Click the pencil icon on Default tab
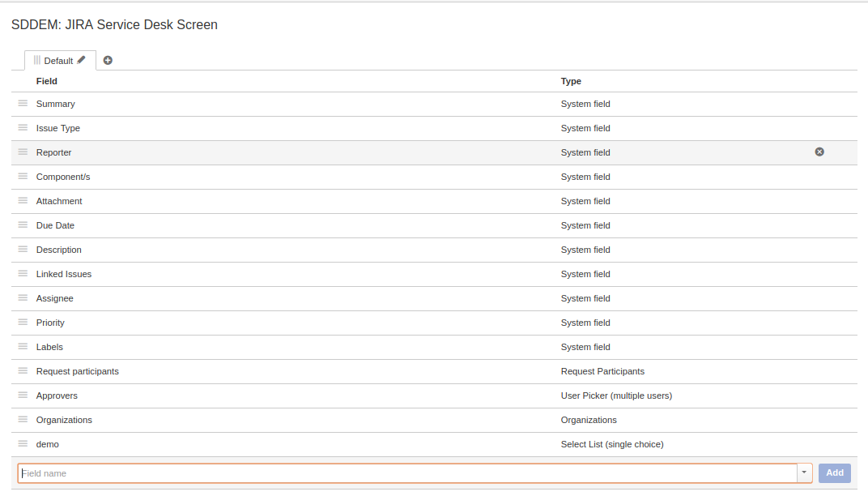Viewport: 868px width, 496px height. pos(82,60)
